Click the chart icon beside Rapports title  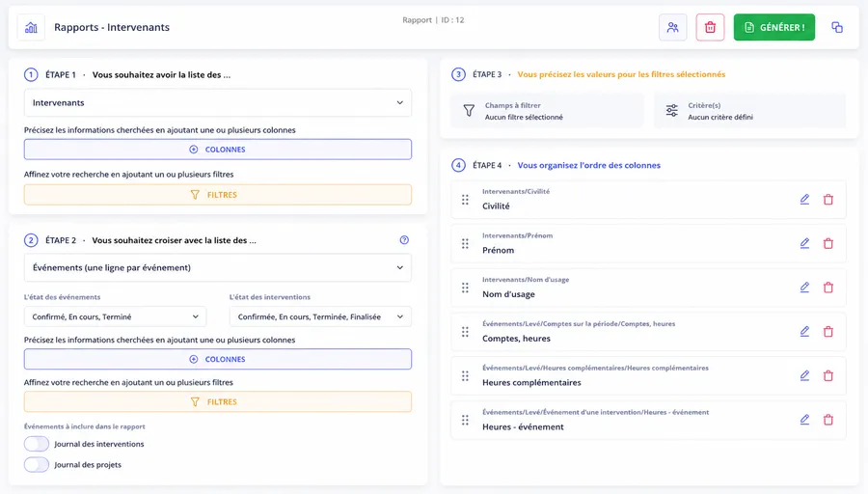[x=31, y=27]
